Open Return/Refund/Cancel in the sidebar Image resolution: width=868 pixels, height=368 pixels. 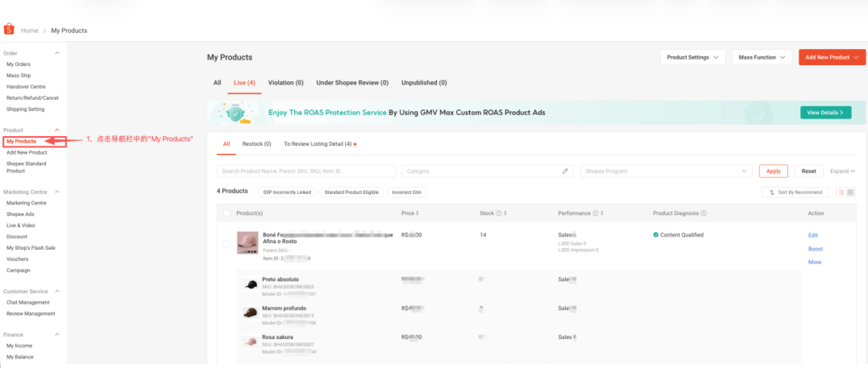point(32,98)
